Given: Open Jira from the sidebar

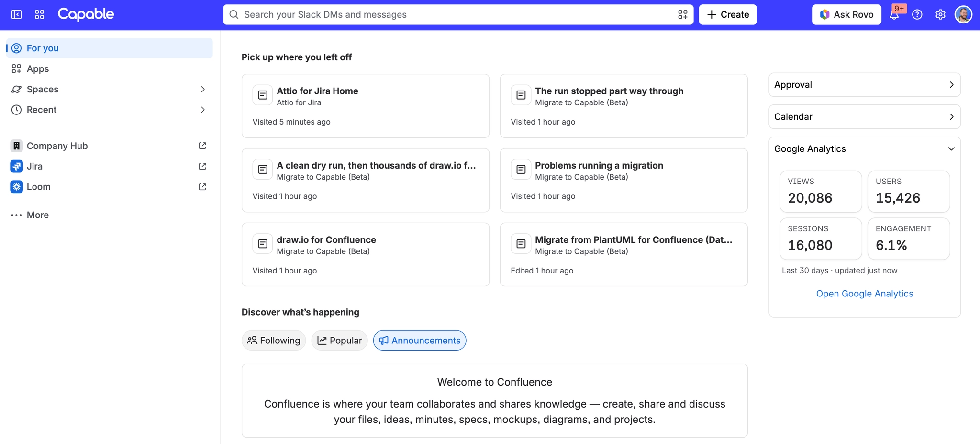Looking at the screenshot, I should coord(110,166).
